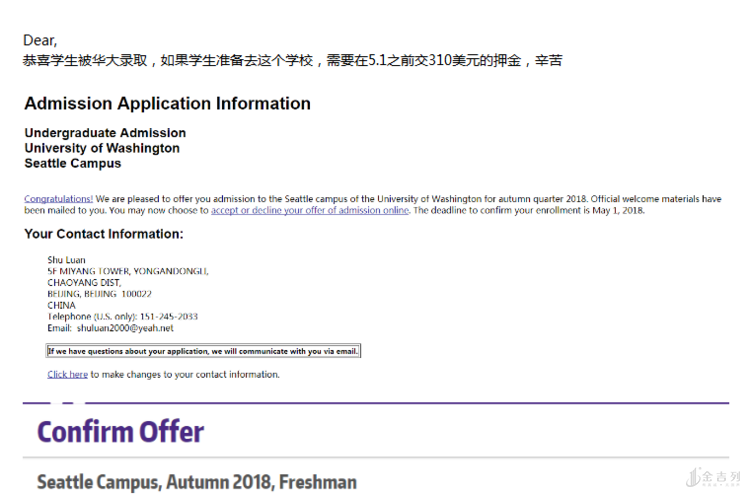The height and width of the screenshot is (497, 750).
Task: Click the Congratulations! link
Action: click(x=58, y=199)
